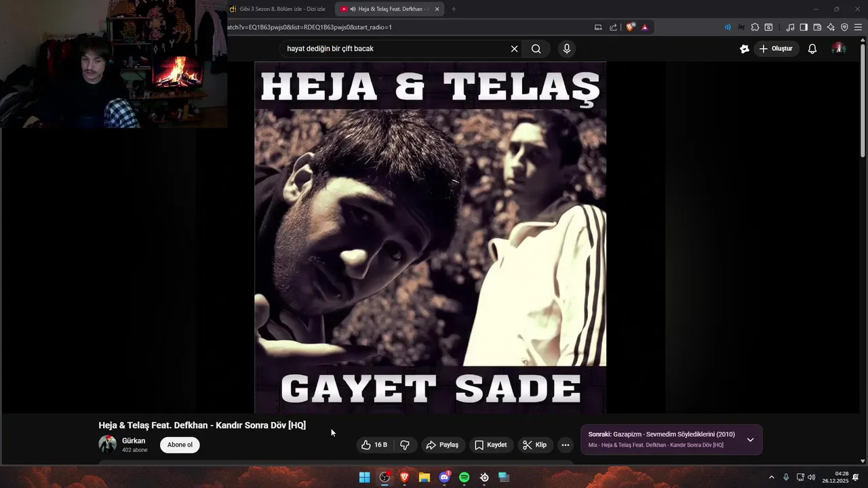Open Discord from the taskbar
The width and height of the screenshot is (868, 488).
coord(444,477)
